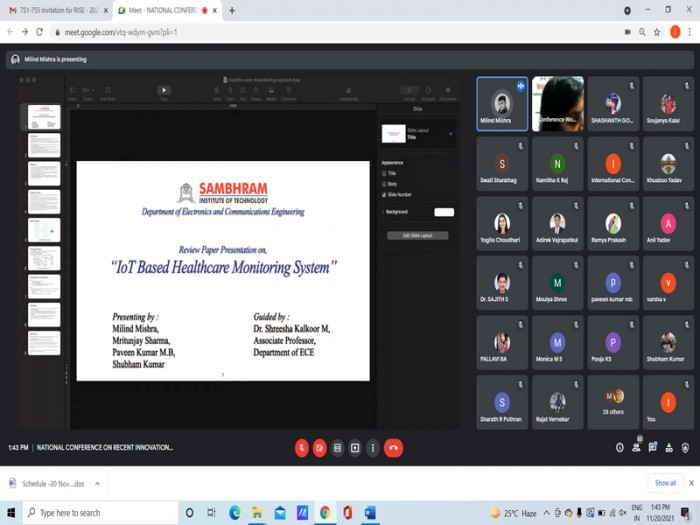Leave call with red hang-up button

coord(393,448)
